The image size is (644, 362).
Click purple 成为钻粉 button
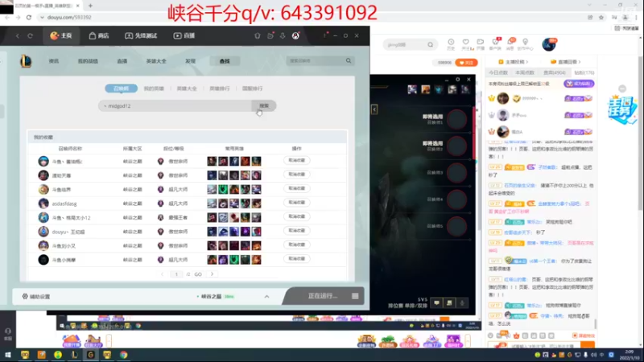(579, 84)
